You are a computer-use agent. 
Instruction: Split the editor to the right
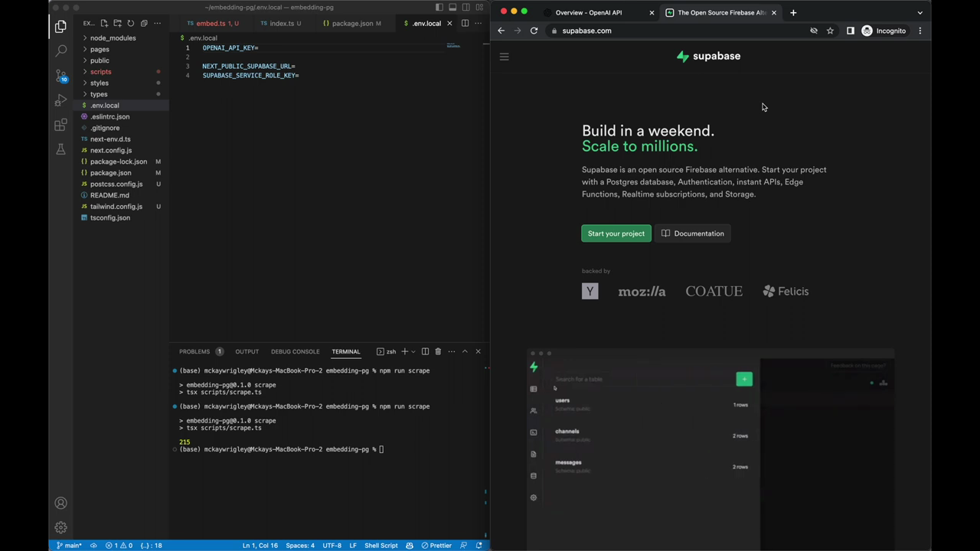pos(465,23)
